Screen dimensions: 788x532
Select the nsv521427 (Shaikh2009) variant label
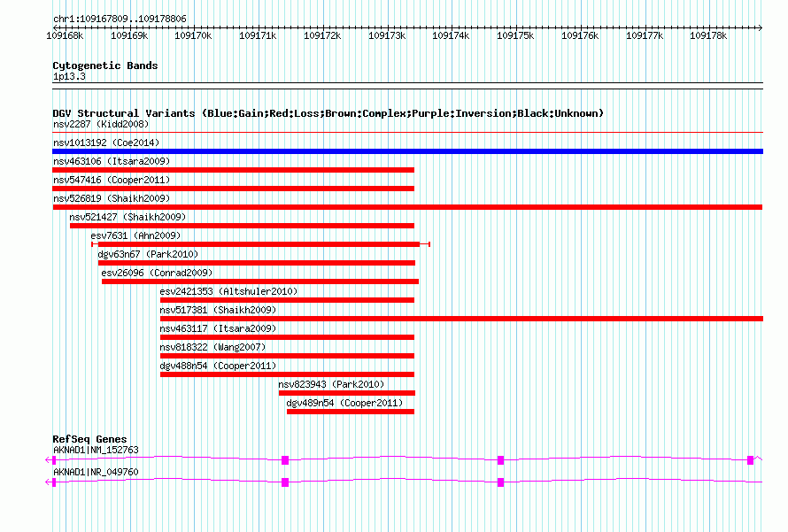click(127, 217)
